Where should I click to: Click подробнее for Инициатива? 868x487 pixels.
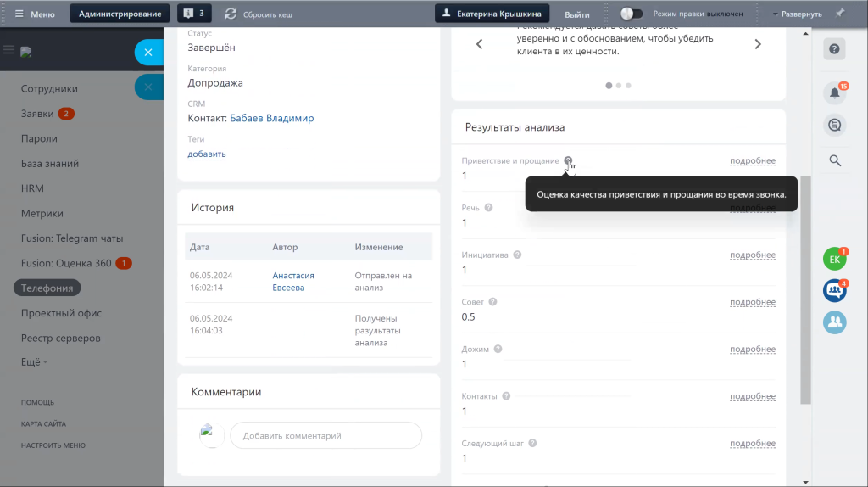[753, 255]
